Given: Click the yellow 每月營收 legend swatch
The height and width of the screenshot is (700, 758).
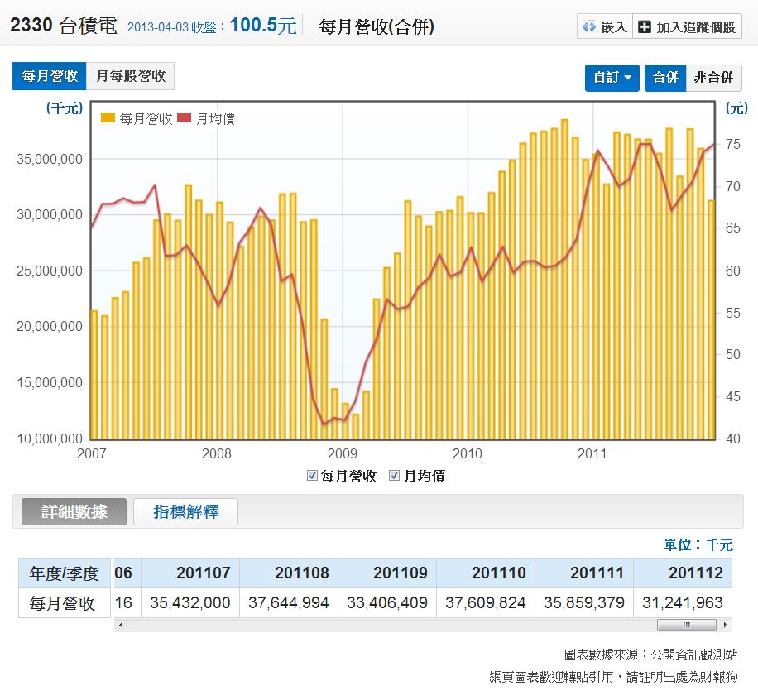Looking at the screenshot, I should (x=108, y=117).
